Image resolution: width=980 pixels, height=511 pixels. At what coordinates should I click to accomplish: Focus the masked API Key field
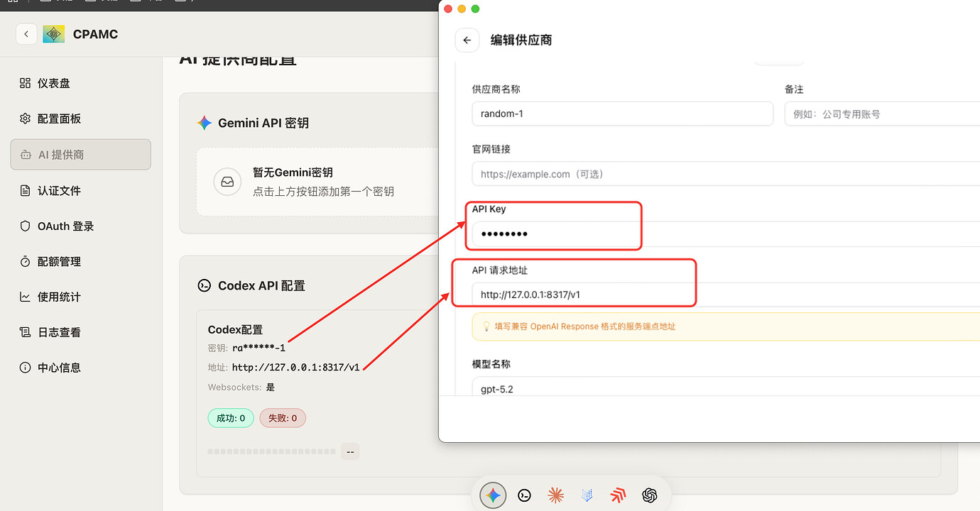pos(726,233)
